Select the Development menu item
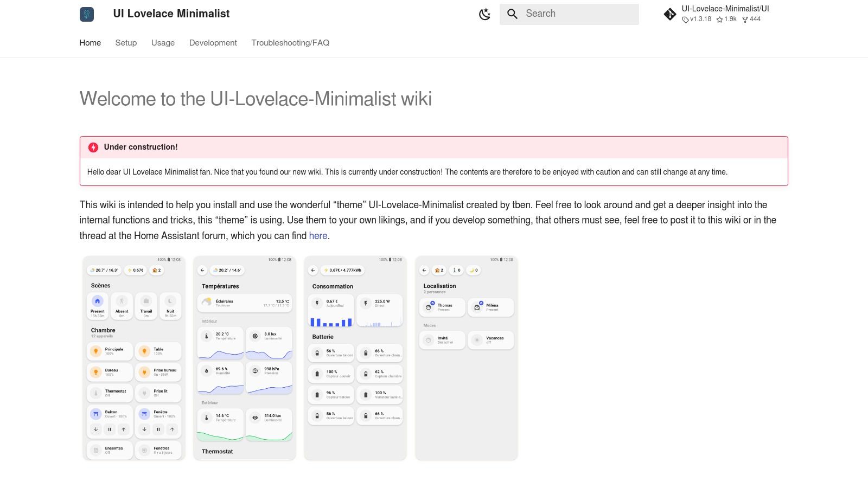This screenshot has height=488, width=868. click(x=213, y=43)
